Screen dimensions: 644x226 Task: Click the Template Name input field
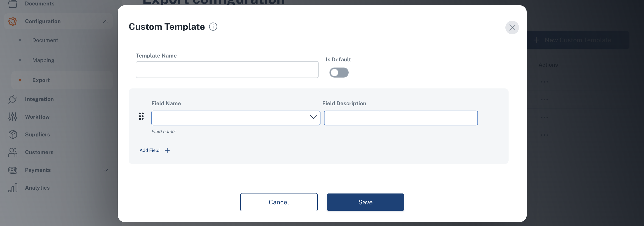click(x=227, y=70)
